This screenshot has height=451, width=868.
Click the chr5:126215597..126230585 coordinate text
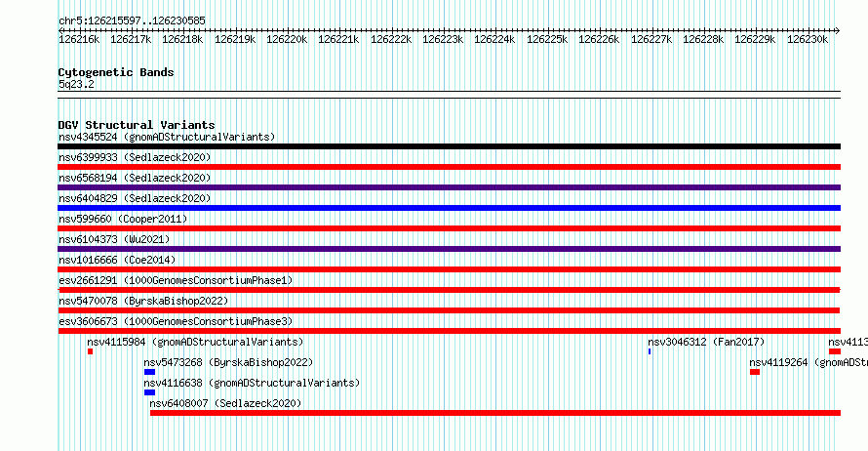point(132,20)
